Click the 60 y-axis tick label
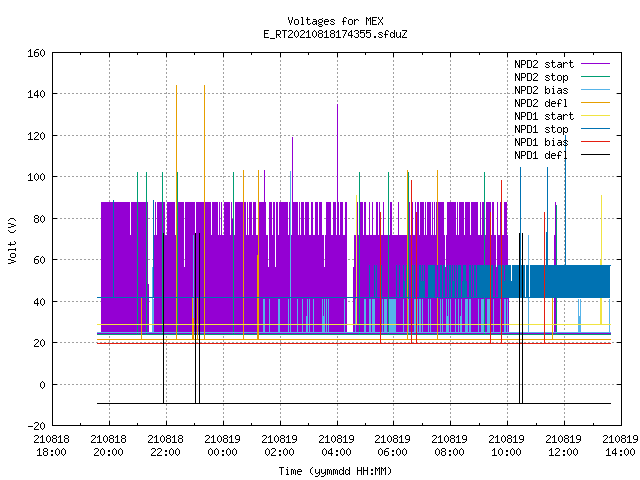Image resolution: width=640 pixels, height=480 pixels. coord(39,260)
